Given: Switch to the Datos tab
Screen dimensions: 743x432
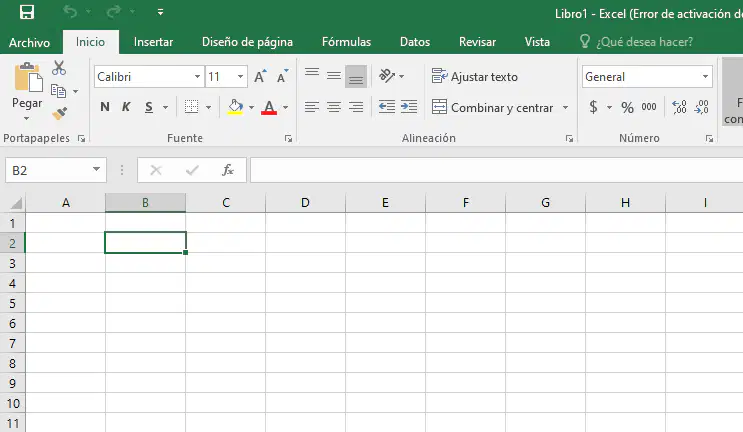Looking at the screenshot, I should (x=415, y=42).
